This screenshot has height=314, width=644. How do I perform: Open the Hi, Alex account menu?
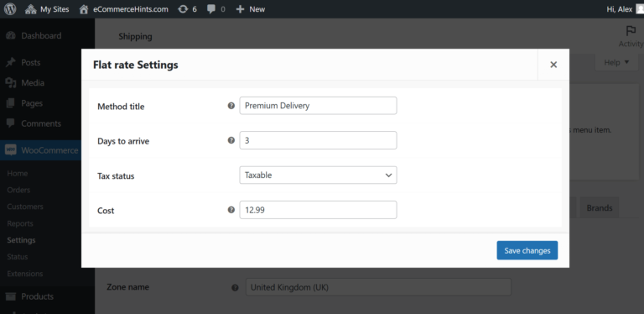625,9
